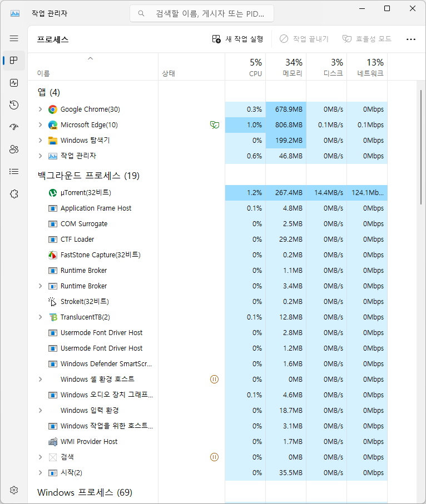Click the µTorrent process icon
The height and width of the screenshot is (504, 426).
[53, 193]
